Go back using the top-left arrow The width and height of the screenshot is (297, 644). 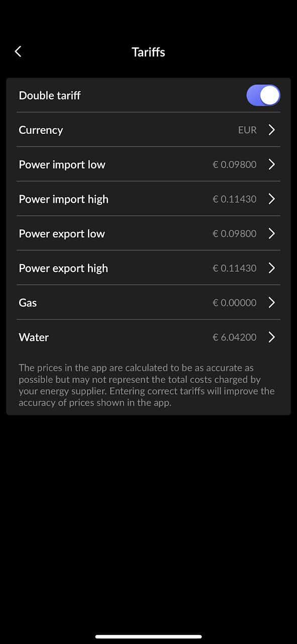19,51
